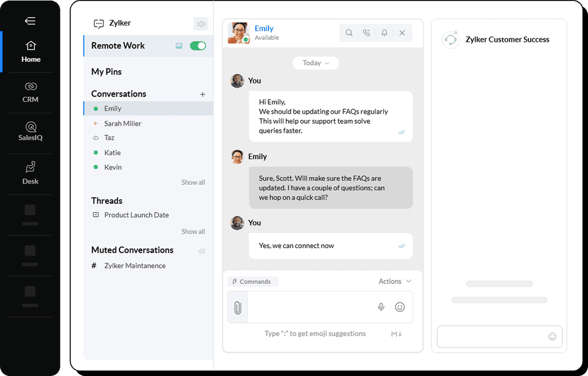
Task: Click the thread icon beside Product Launch Date
Action: pos(96,215)
